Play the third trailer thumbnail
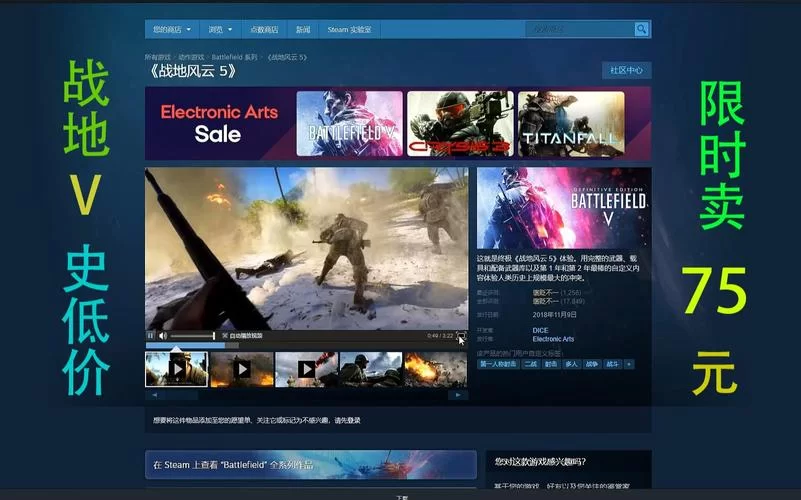This screenshot has width=801, height=500. (307, 369)
